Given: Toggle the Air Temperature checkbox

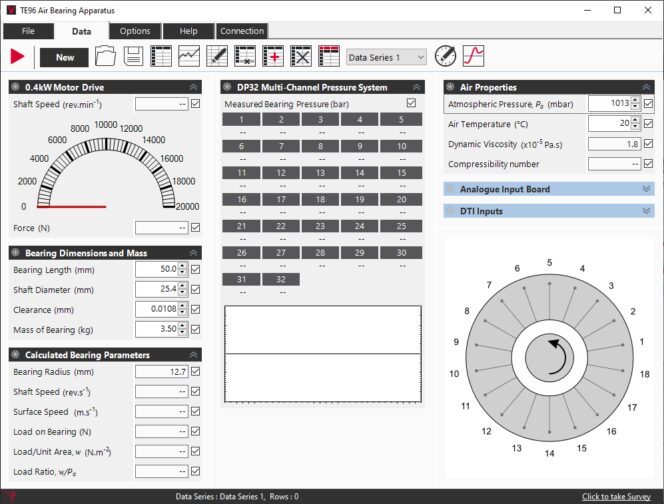Looking at the screenshot, I should (x=649, y=123).
